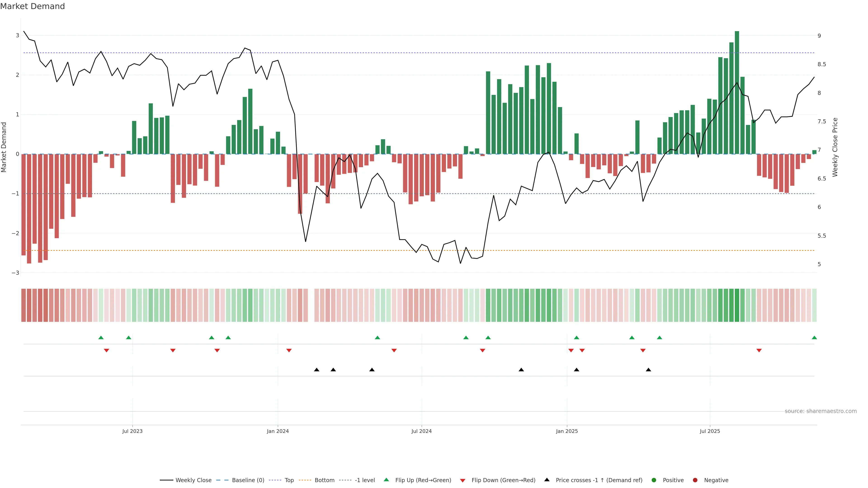Click the green Positive legend circle
This screenshot has width=868, height=488.
click(654, 480)
